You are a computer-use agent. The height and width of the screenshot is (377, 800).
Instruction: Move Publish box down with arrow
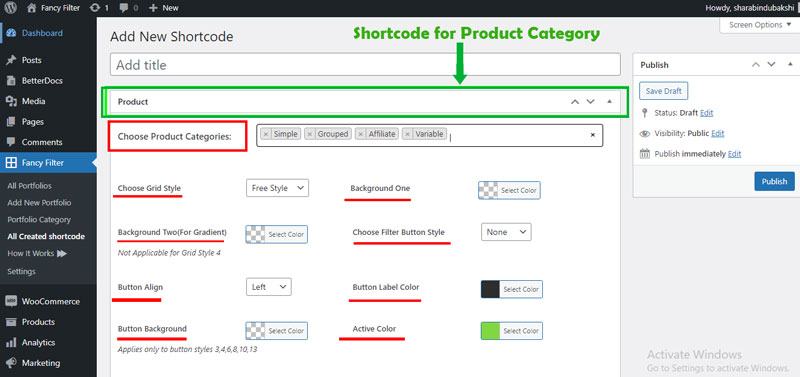click(x=771, y=64)
